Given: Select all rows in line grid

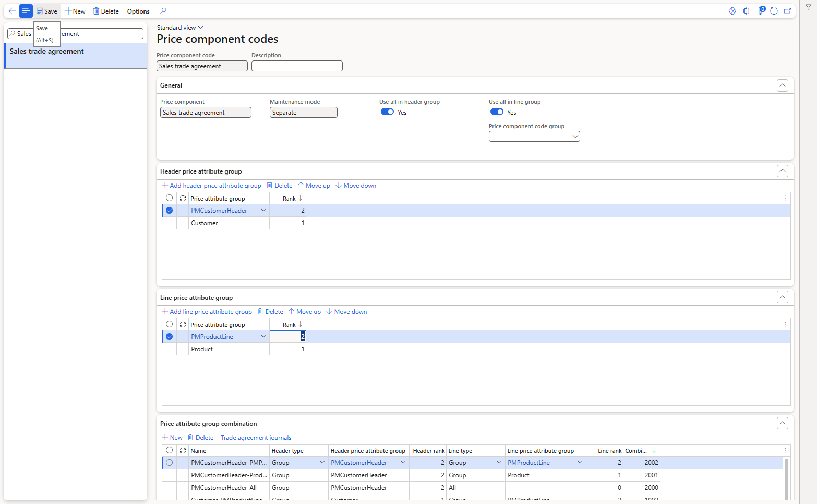Looking at the screenshot, I should point(169,324).
